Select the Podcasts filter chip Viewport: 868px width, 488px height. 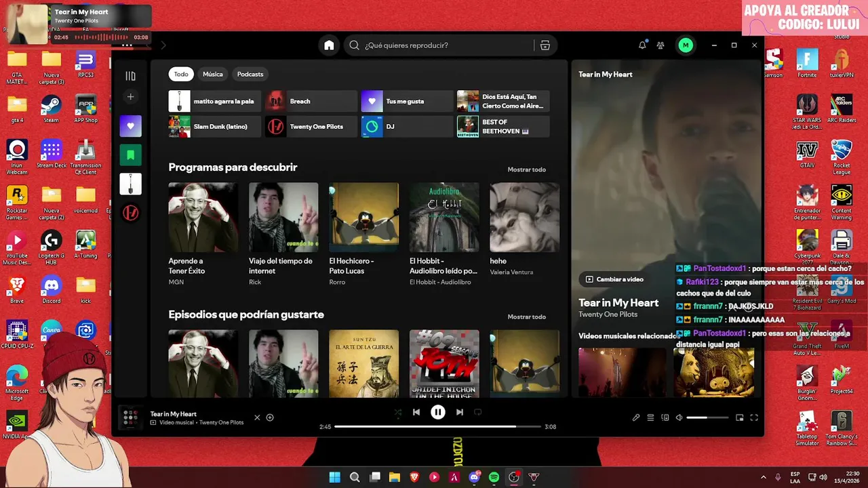coord(250,74)
